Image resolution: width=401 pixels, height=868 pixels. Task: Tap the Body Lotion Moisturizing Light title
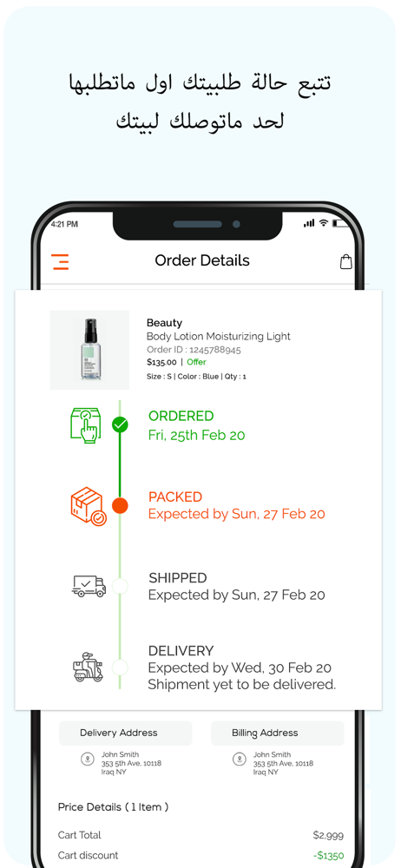[218, 337]
